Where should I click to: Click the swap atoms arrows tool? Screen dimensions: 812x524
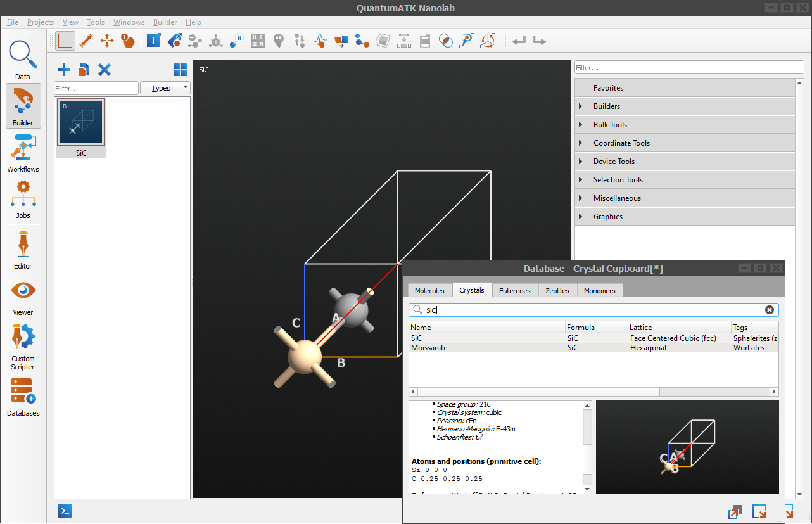coord(300,41)
